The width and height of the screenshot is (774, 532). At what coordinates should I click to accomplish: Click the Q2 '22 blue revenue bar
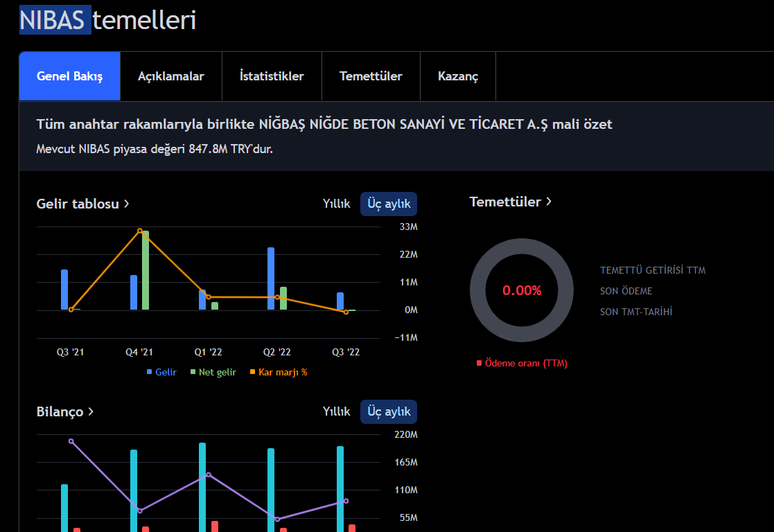pos(271,279)
